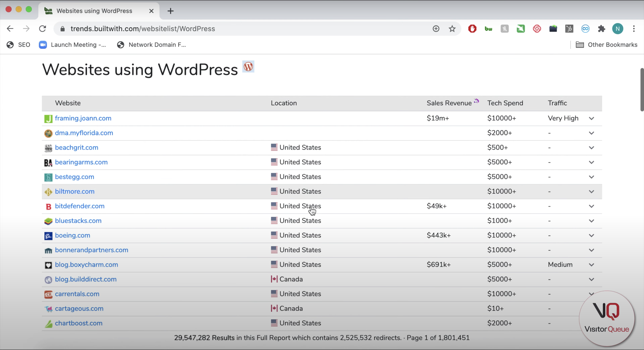Image resolution: width=644 pixels, height=350 pixels.
Task: Expand the framing.joann.com row chevron
Action: (x=591, y=118)
